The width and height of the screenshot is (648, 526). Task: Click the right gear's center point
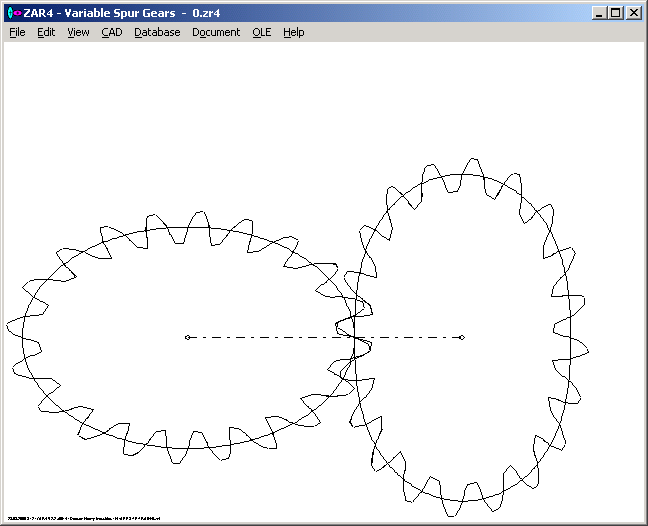[x=462, y=337]
